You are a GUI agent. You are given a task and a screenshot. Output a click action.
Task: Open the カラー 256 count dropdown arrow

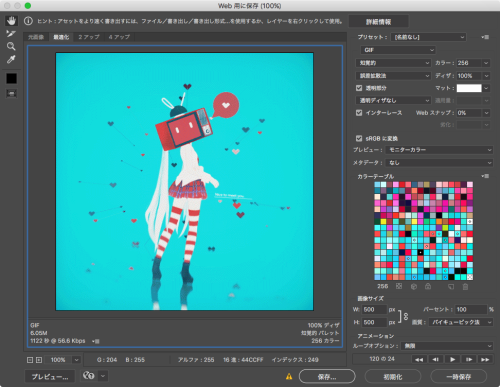[x=486, y=63]
